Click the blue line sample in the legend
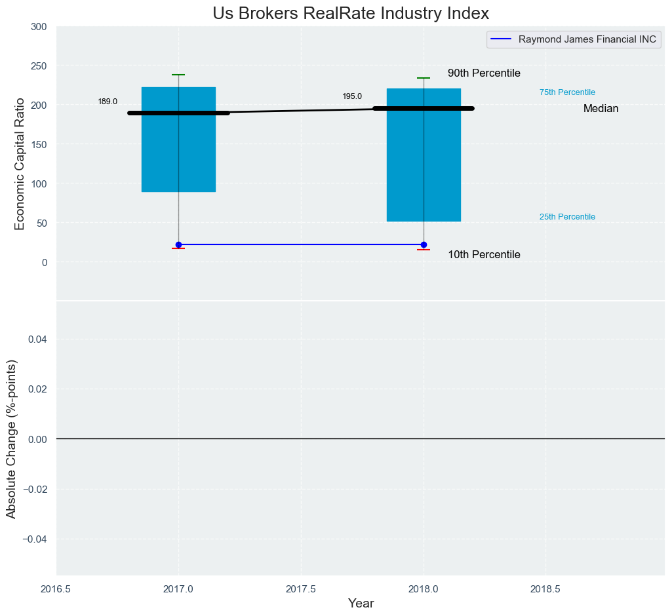This screenshot has width=672, height=616. tap(501, 39)
